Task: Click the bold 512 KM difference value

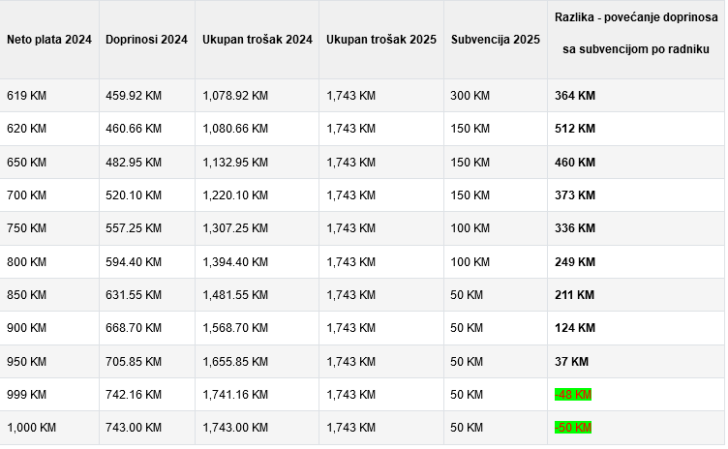Action: (575, 129)
